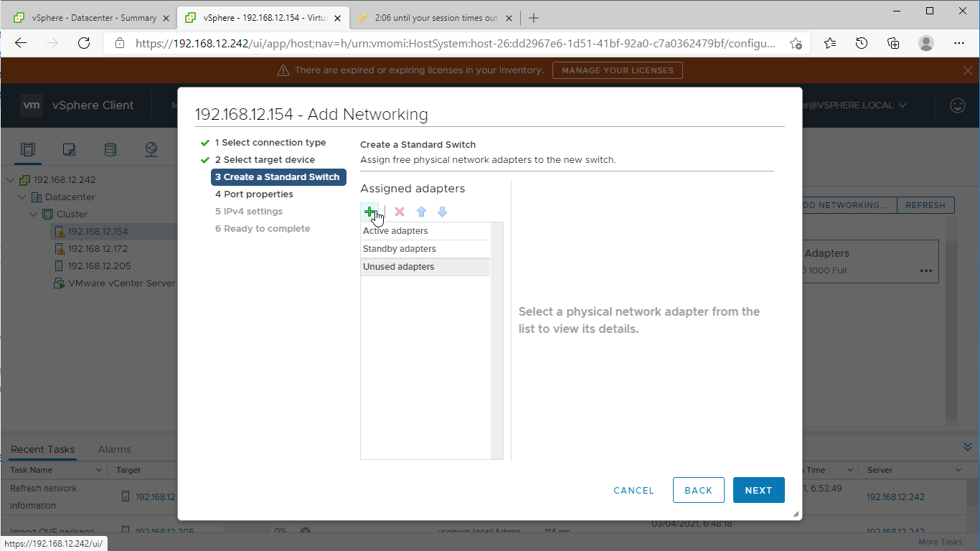Open the user account dropdown @VSPHERE.LOCAL
Screen dimensions: 980x551
coord(855,105)
